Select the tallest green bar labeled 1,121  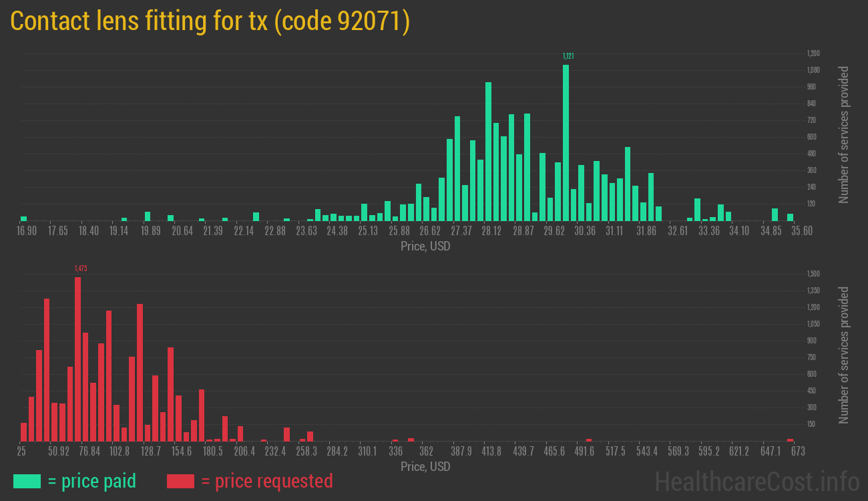click(x=566, y=142)
